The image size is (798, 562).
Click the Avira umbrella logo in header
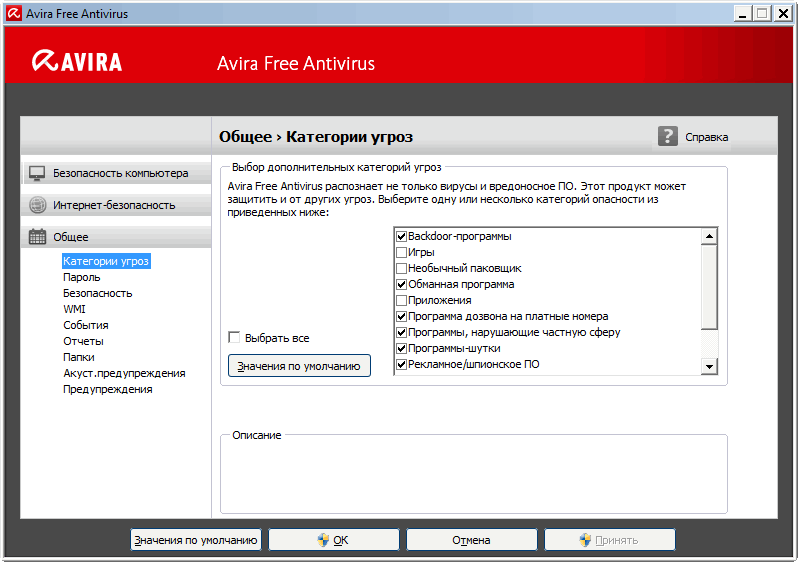(44, 62)
